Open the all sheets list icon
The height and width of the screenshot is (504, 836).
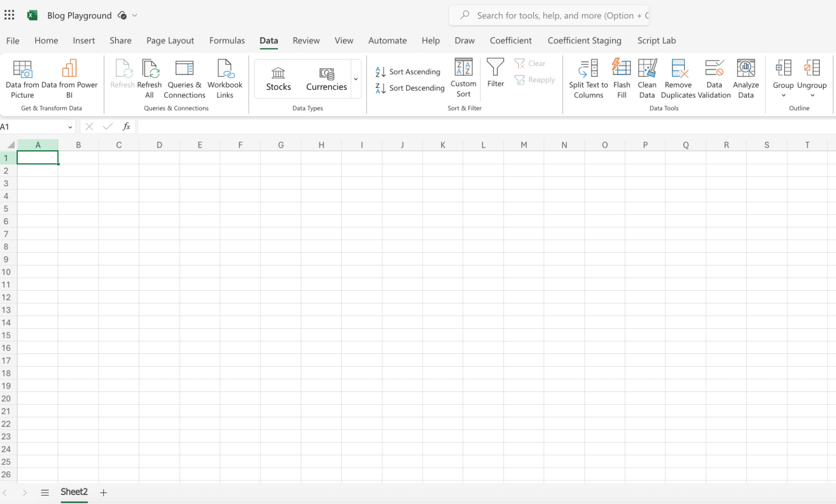tap(45, 493)
